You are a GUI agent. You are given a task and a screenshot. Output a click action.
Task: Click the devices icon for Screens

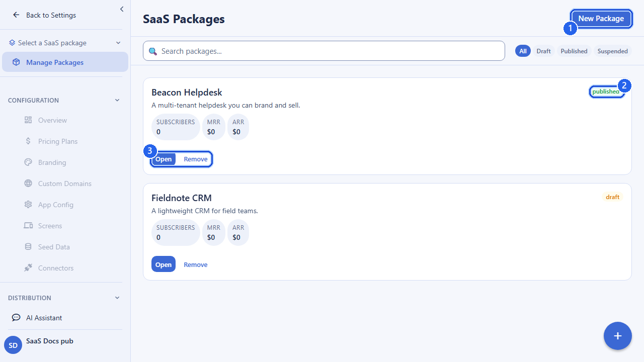28,226
